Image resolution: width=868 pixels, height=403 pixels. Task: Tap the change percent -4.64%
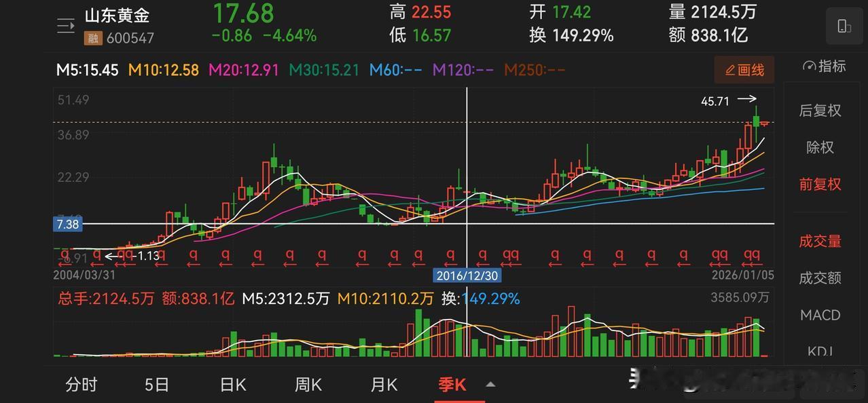(290, 35)
